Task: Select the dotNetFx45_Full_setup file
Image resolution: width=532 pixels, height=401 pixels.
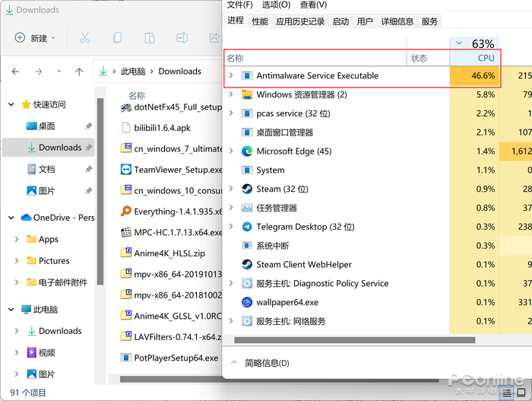Action: point(171,107)
